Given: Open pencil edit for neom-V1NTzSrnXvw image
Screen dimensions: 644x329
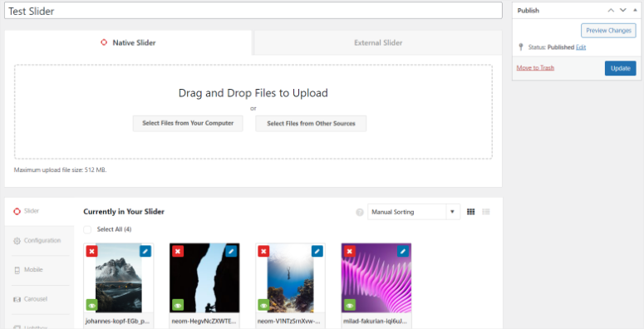Looking at the screenshot, I should coord(317,251).
